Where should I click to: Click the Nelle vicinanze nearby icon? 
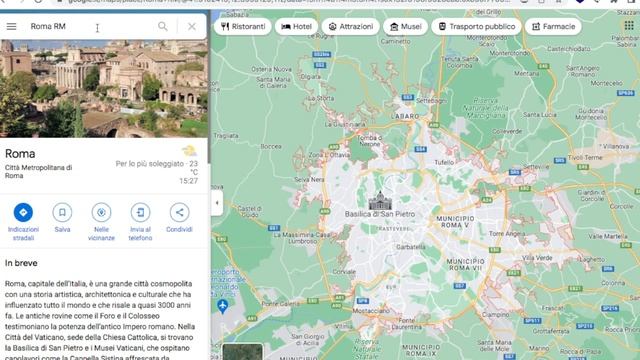pos(101,212)
